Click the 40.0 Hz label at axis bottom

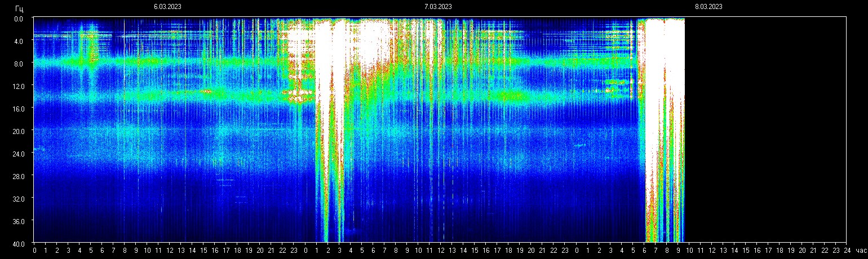coord(17,243)
